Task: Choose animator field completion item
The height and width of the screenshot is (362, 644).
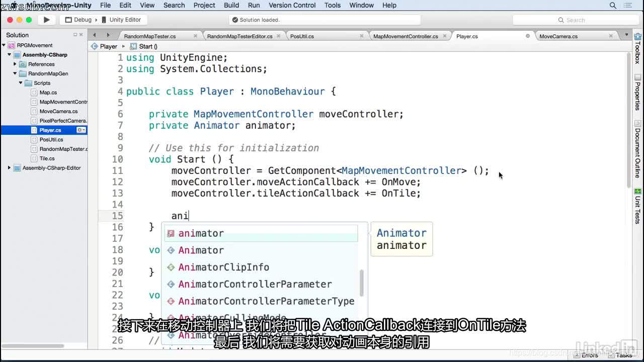Action: click(261, 233)
